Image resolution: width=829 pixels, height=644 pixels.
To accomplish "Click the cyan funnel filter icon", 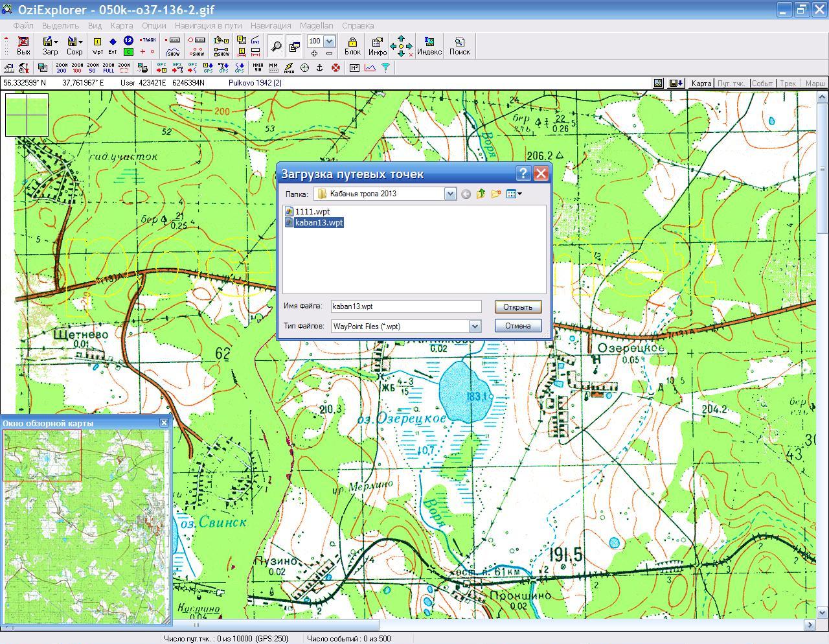I will (x=385, y=67).
